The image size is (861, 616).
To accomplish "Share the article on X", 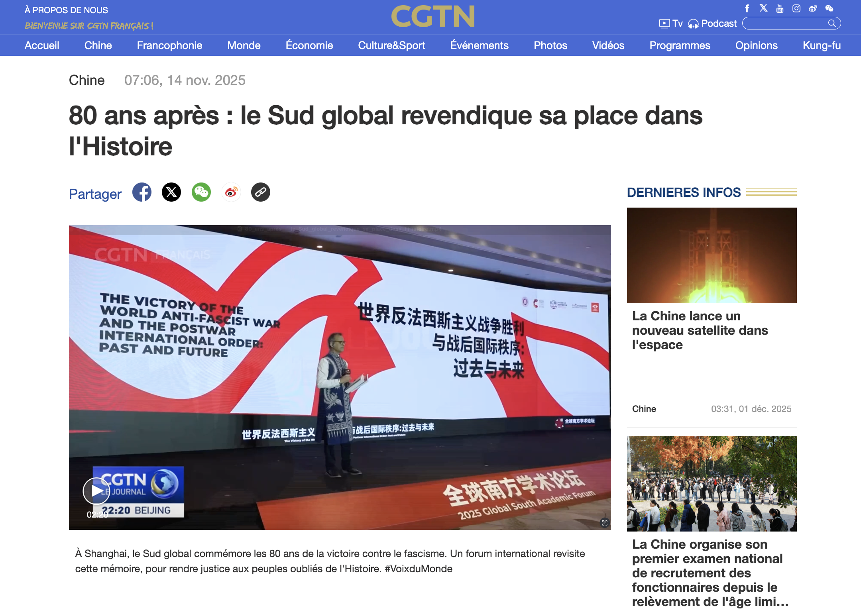I will pyautogui.click(x=171, y=192).
